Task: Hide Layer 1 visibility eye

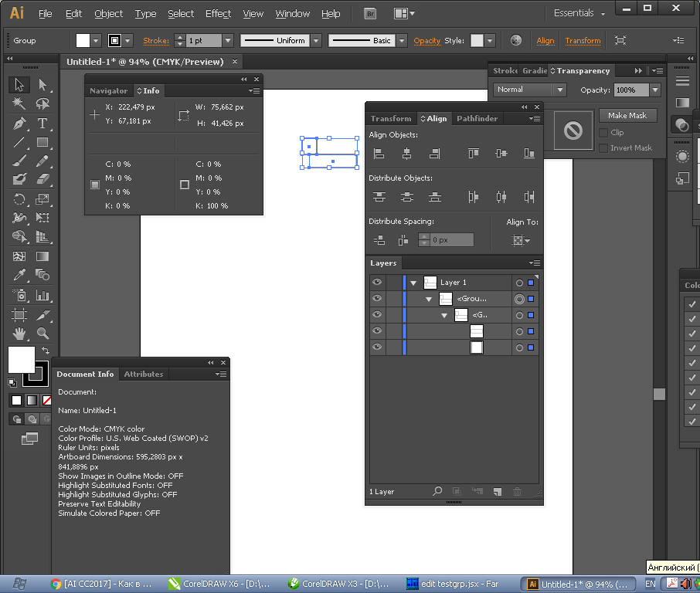Action: [377, 283]
